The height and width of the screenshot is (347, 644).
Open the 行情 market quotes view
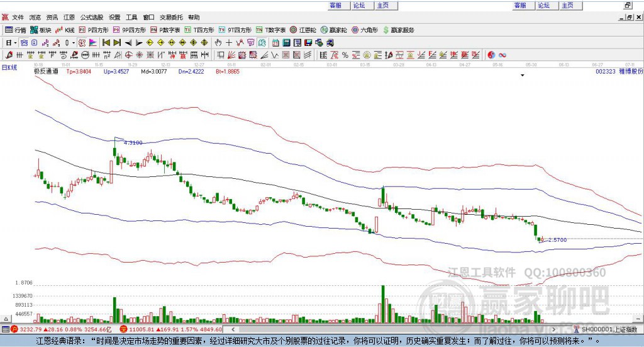click(16, 30)
